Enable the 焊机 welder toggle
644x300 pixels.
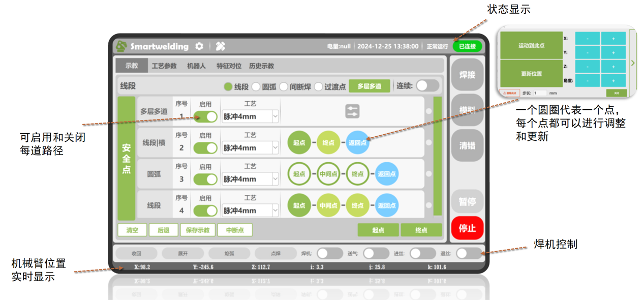tap(329, 253)
